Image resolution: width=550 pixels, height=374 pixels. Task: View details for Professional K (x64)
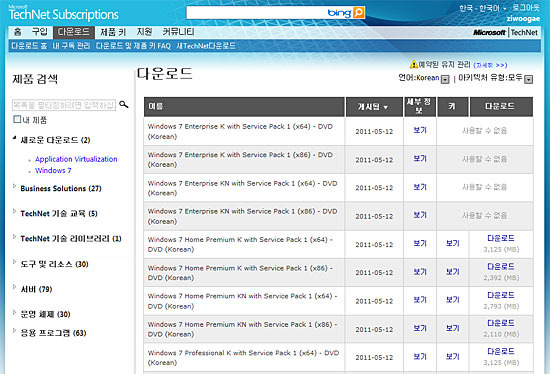pos(420,356)
